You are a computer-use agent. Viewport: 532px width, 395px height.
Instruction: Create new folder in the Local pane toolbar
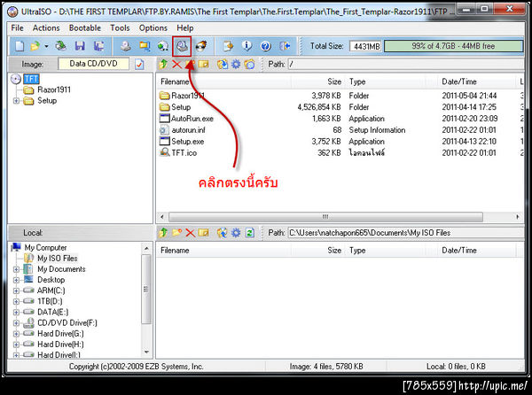tap(176, 232)
